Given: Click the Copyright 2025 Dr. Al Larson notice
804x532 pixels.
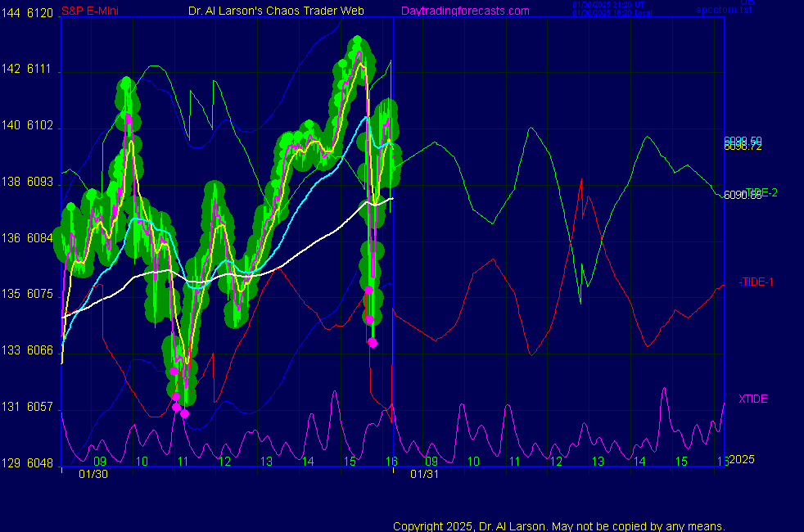Looking at the screenshot, I should point(559,526).
